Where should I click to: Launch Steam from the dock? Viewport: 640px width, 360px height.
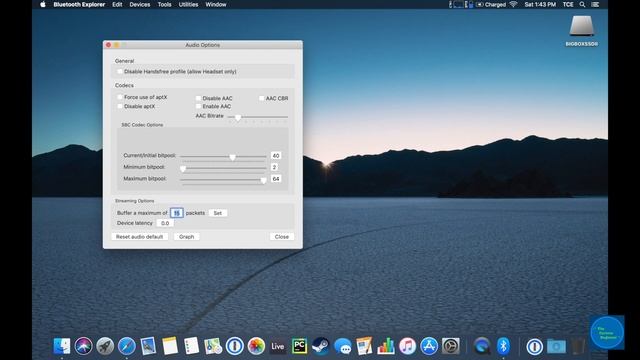(320, 346)
